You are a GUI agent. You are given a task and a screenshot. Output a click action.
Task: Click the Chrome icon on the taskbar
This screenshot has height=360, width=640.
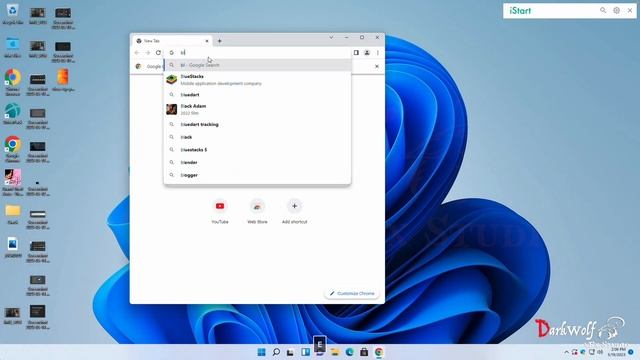coord(379,352)
